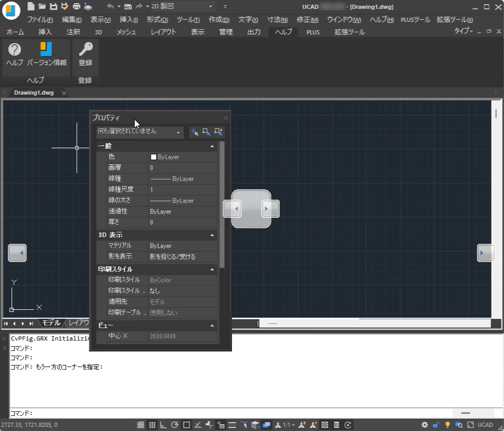The height and width of the screenshot is (431, 504).
Task: Toggle ortho mode in status bar
Action: pos(163,425)
